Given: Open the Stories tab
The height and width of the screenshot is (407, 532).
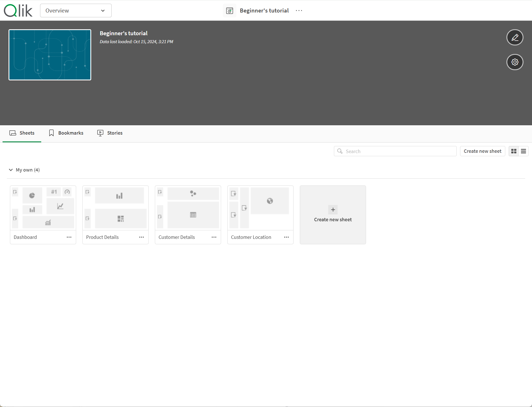Looking at the screenshot, I should click(110, 133).
